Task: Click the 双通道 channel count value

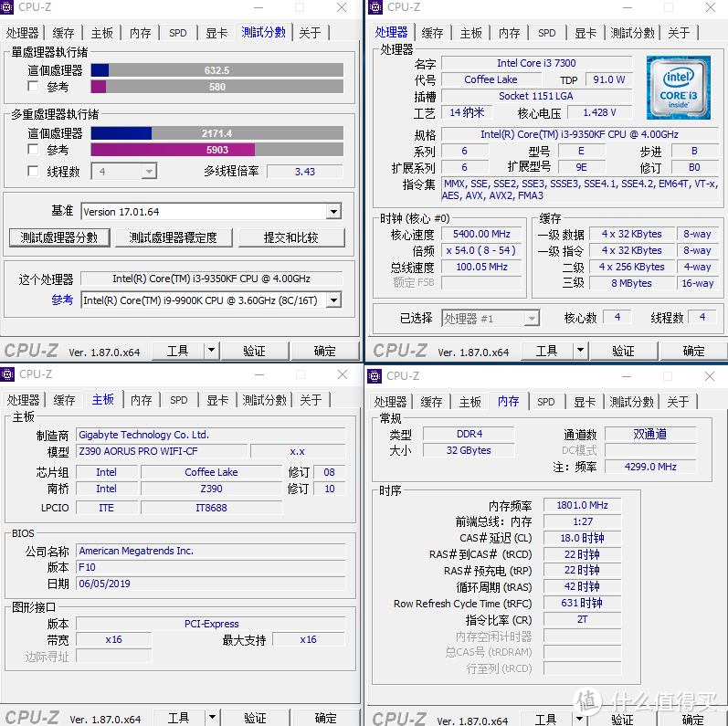Action: click(650, 434)
